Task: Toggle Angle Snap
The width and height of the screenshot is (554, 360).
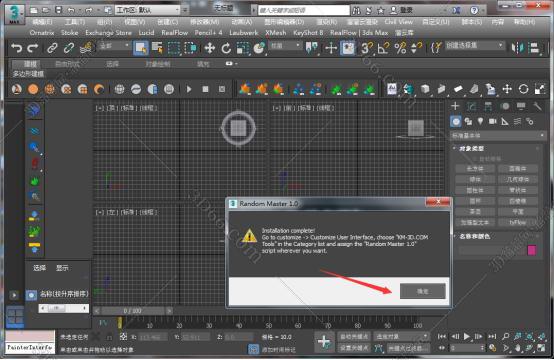Action: point(383,48)
